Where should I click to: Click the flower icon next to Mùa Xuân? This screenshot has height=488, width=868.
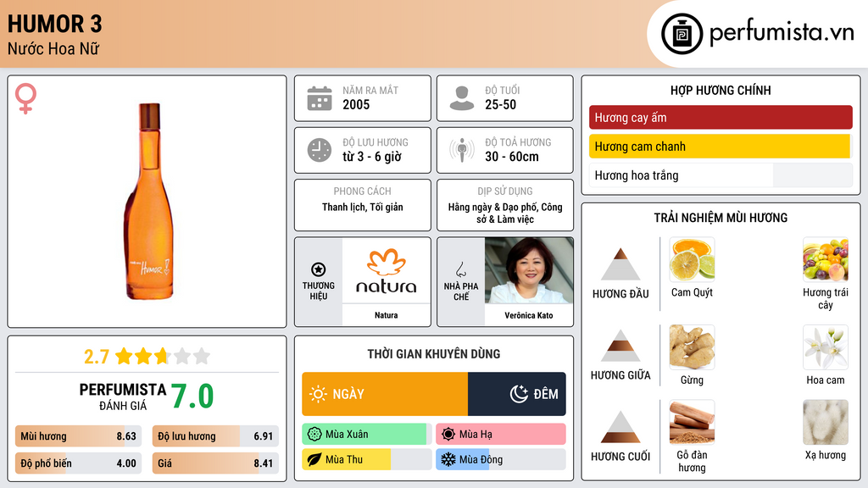[314, 435]
